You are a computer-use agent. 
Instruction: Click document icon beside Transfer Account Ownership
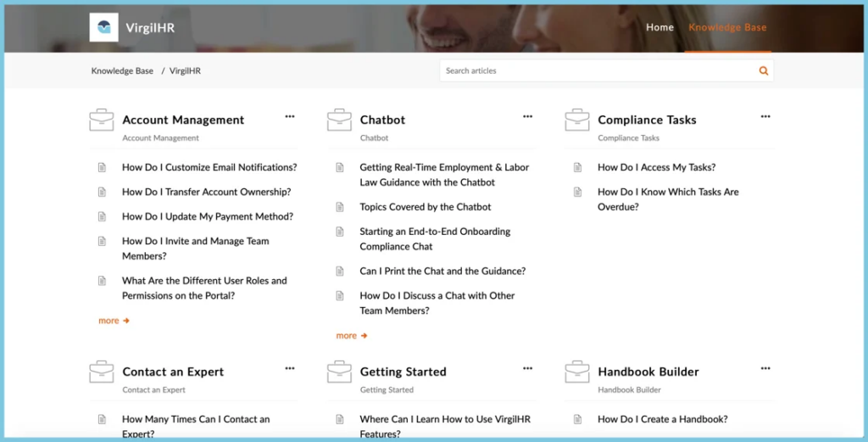click(x=102, y=193)
